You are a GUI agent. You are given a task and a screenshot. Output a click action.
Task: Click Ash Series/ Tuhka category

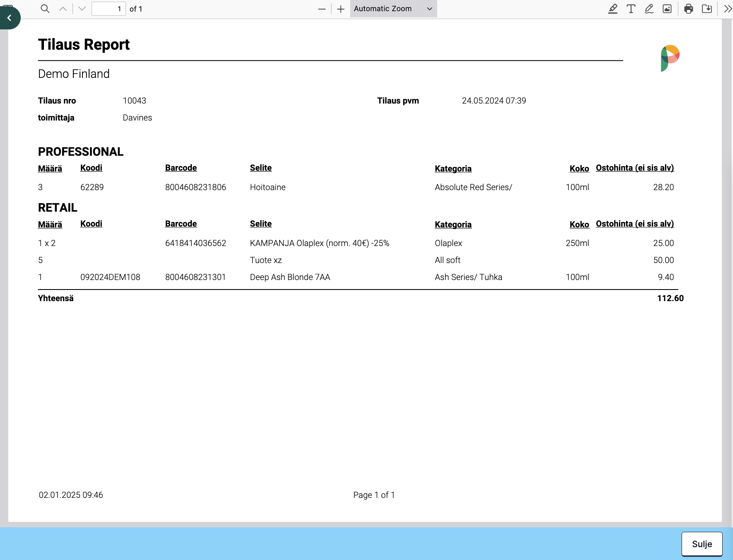pyautogui.click(x=468, y=277)
